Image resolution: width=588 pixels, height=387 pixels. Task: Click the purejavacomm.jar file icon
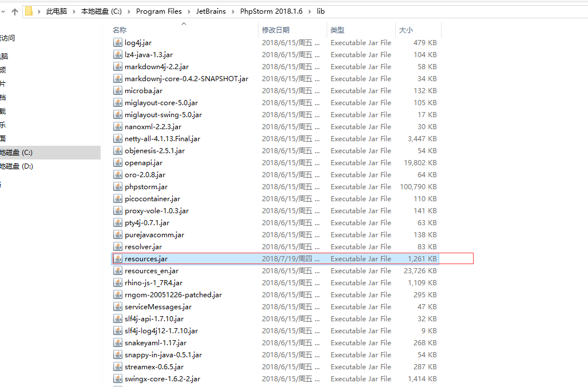[118, 234]
